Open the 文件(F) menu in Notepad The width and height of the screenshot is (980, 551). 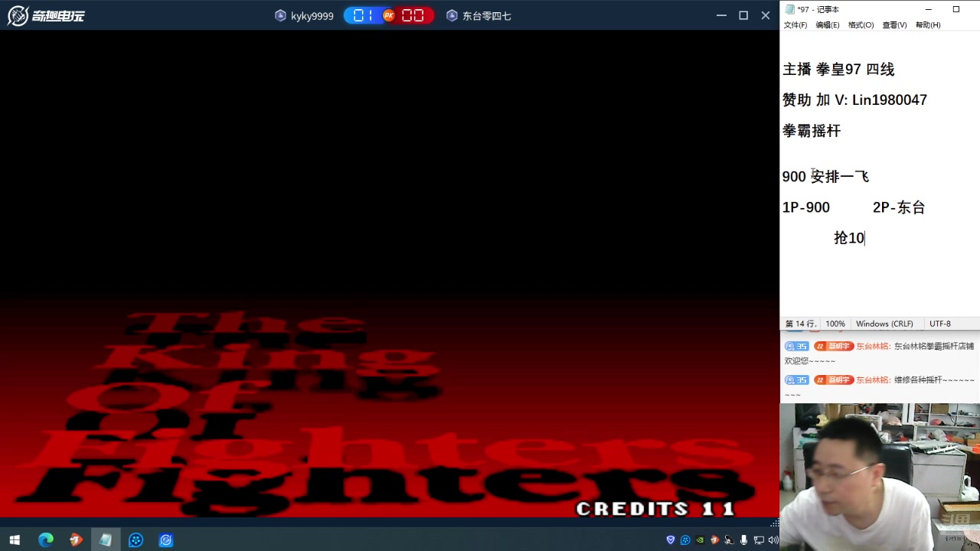click(x=795, y=25)
